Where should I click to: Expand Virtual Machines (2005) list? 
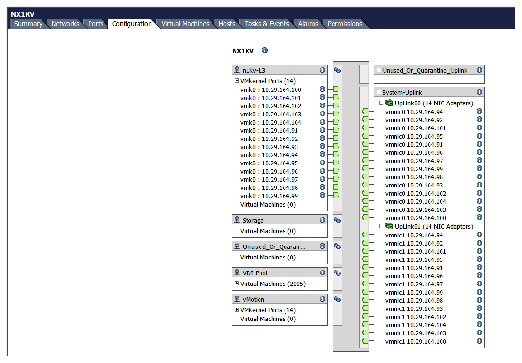click(237, 283)
